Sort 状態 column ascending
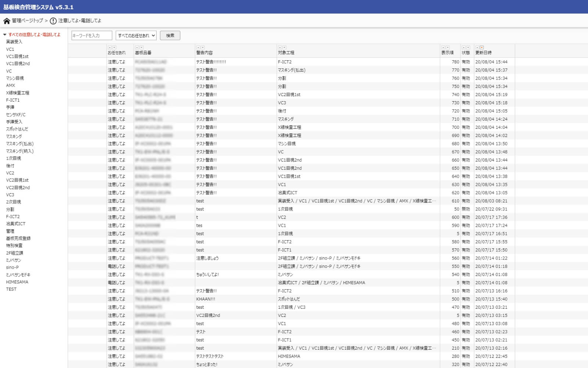This screenshot has height=368, width=588. point(463,47)
